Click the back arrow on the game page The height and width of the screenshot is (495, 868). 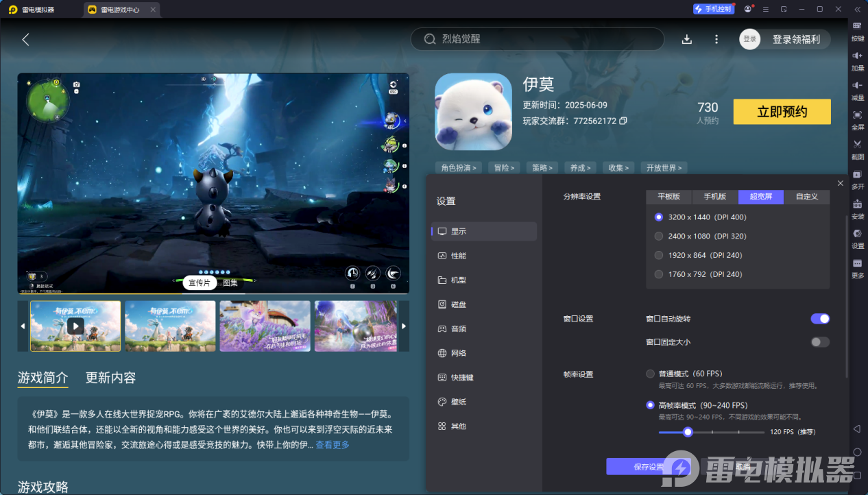coord(25,39)
